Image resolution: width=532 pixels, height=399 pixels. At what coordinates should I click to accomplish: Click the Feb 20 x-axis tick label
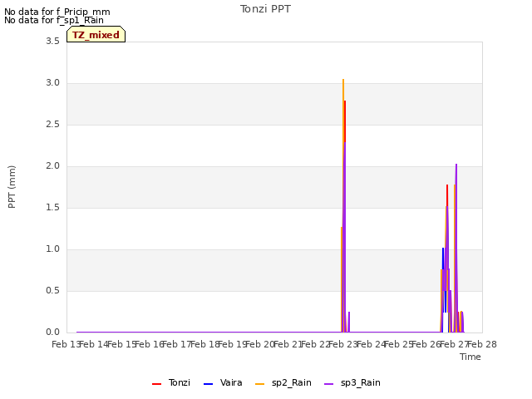(x=260, y=345)
